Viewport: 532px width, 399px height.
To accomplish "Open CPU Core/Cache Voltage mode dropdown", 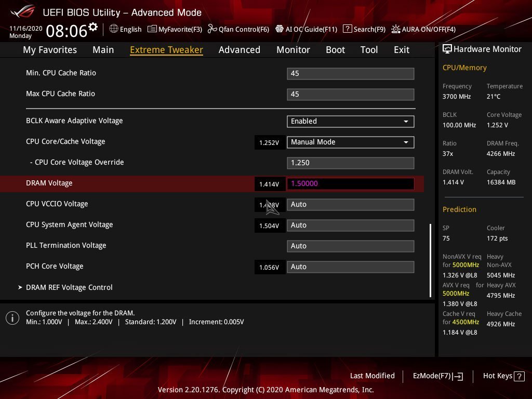I will pyautogui.click(x=351, y=142).
